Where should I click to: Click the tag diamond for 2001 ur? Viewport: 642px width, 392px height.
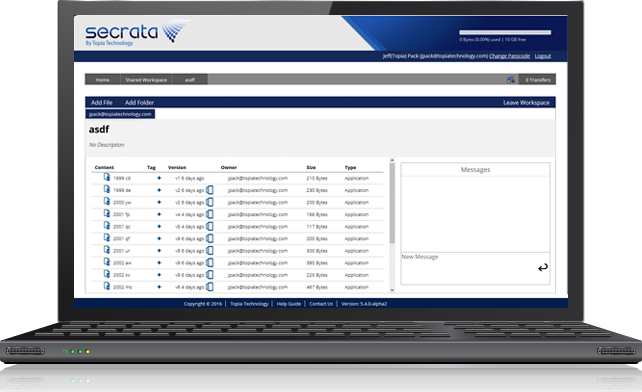coord(159,251)
